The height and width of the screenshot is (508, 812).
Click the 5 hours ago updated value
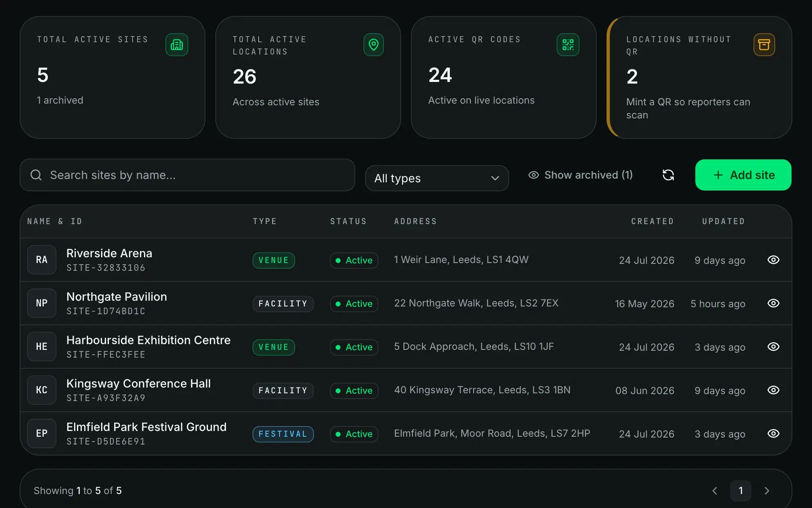tap(718, 304)
